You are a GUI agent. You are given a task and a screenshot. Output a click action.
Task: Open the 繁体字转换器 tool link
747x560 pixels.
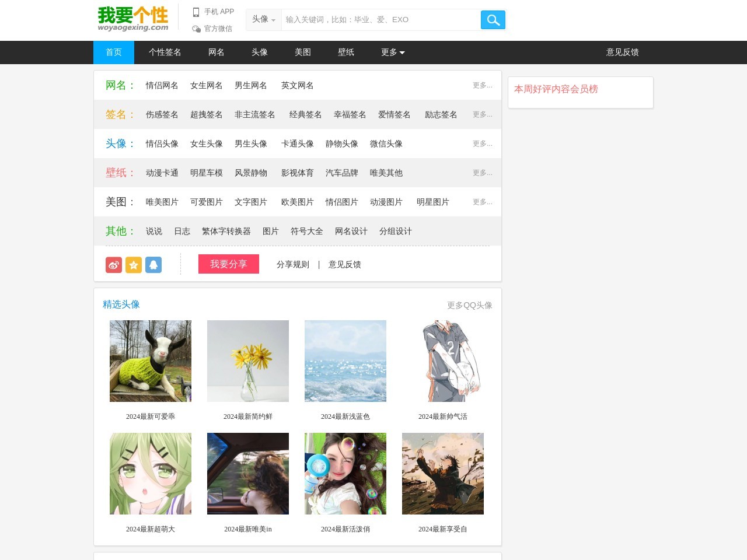pyautogui.click(x=226, y=231)
